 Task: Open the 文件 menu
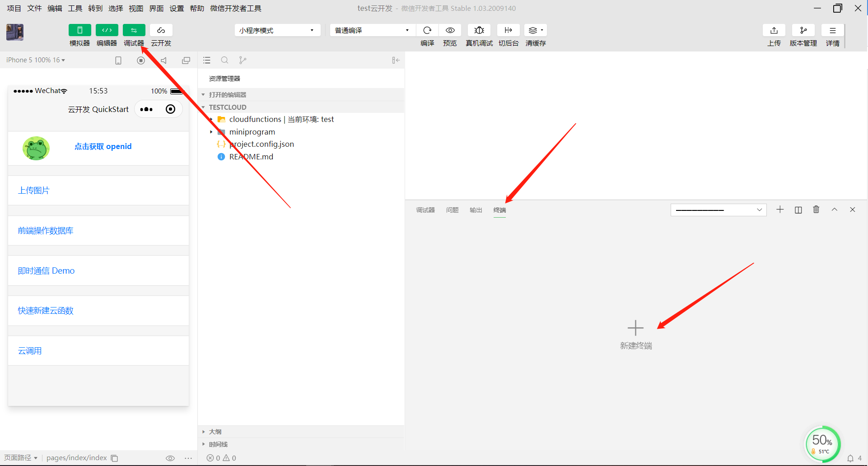pos(34,8)
